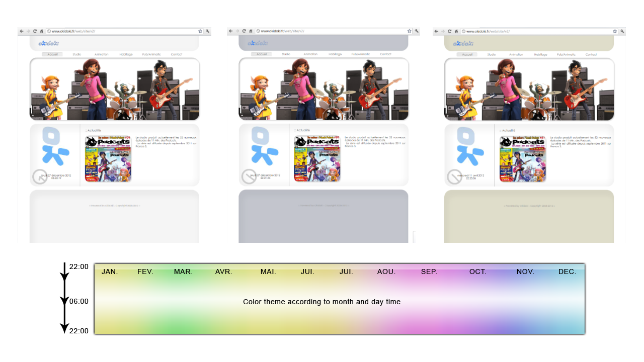Click forward arrow in right browser window
This screenshot has height=362, width=644.
pyautogui.click(x=443, y=31)
